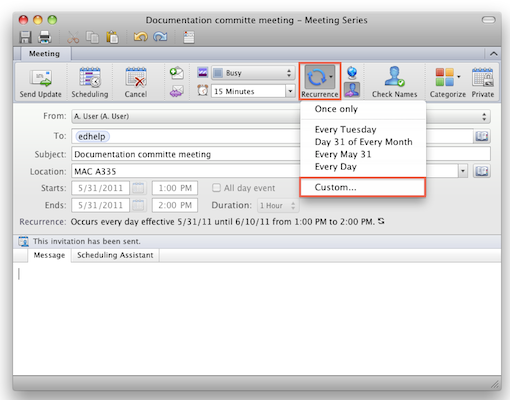Click the Save floppy disk icon
Viewport: 510px width, 400px height.
coord(25,37)
